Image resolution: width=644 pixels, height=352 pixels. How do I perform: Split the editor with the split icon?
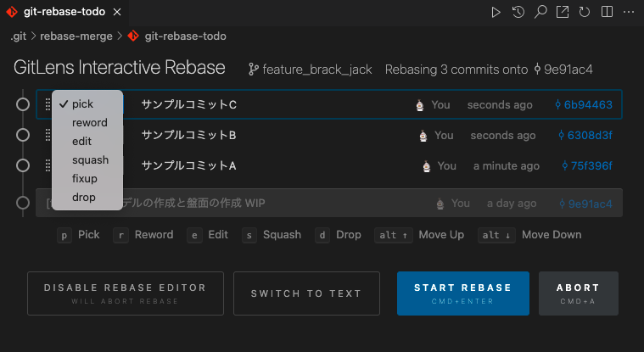click(x=607, y=12)
